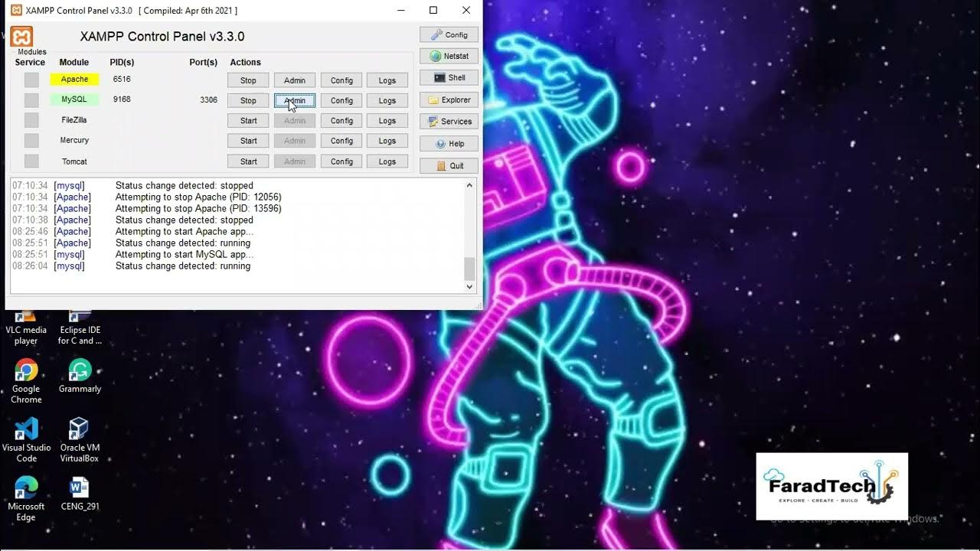Viewport: 980px width, 551px height.
Task: Start the Mercury module
Action: (x=248, y=141)
